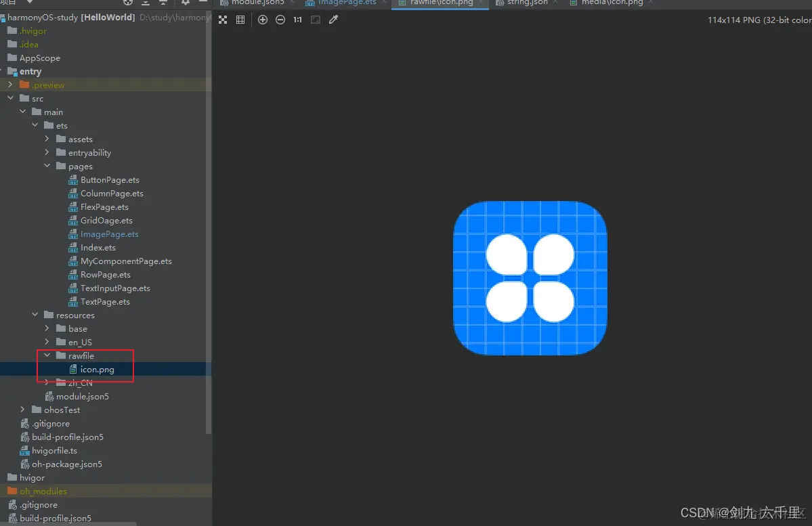Viewport: 812px width, 526px height.
Task: Select the .hvigor folder row
Action: 106,30
